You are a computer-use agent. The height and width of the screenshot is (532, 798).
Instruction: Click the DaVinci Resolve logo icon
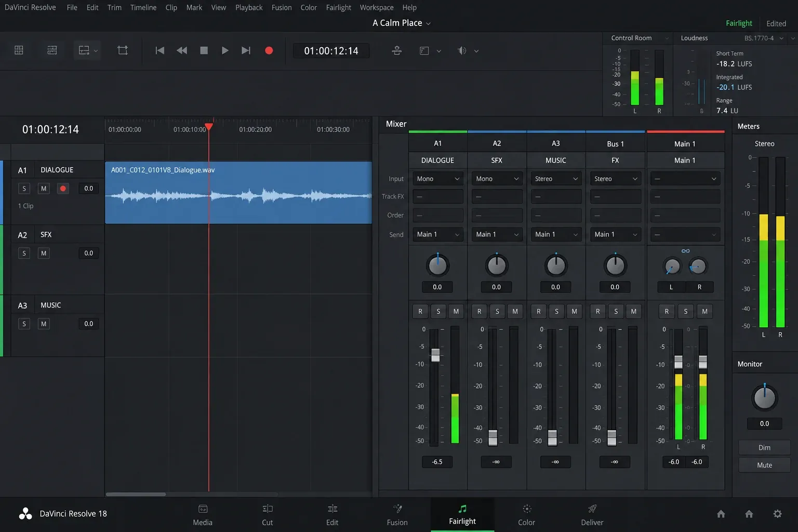coord(25,513)
